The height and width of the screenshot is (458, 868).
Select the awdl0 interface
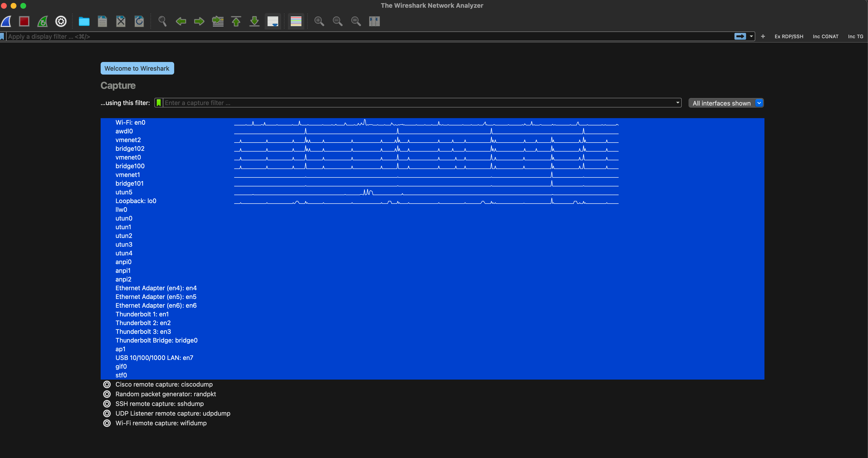point(432,131)
